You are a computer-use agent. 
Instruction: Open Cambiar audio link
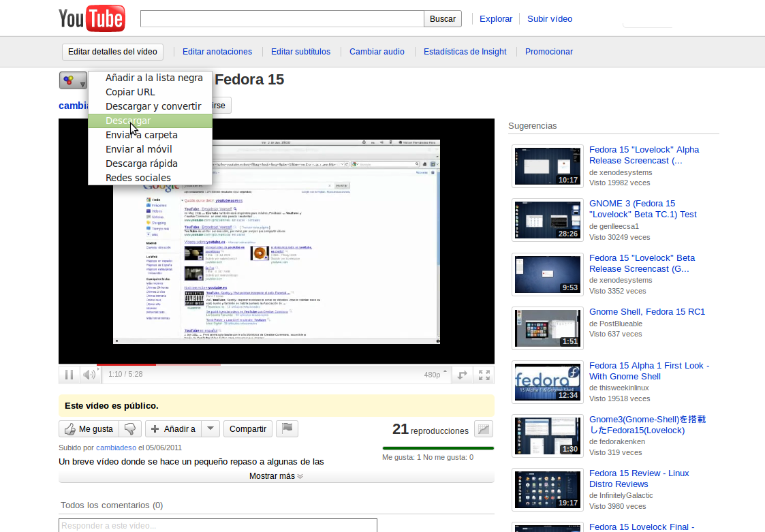coord(377,52)
